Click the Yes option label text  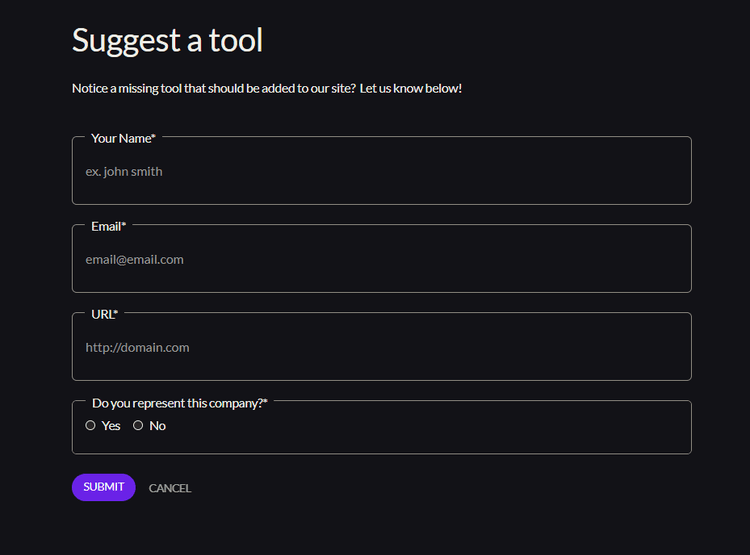111,426
